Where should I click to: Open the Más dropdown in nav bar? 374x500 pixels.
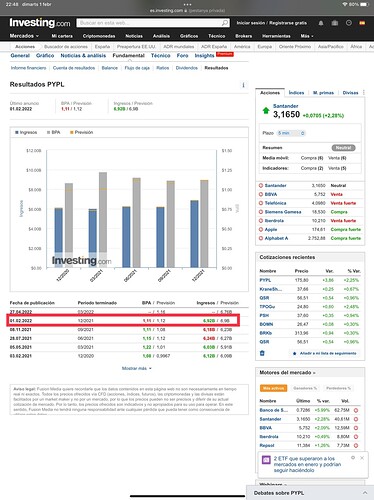click(x=307, y=36)
